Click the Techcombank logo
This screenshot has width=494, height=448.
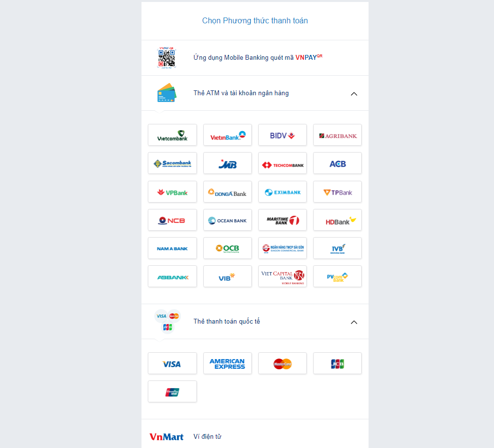[x=282, y=163]
